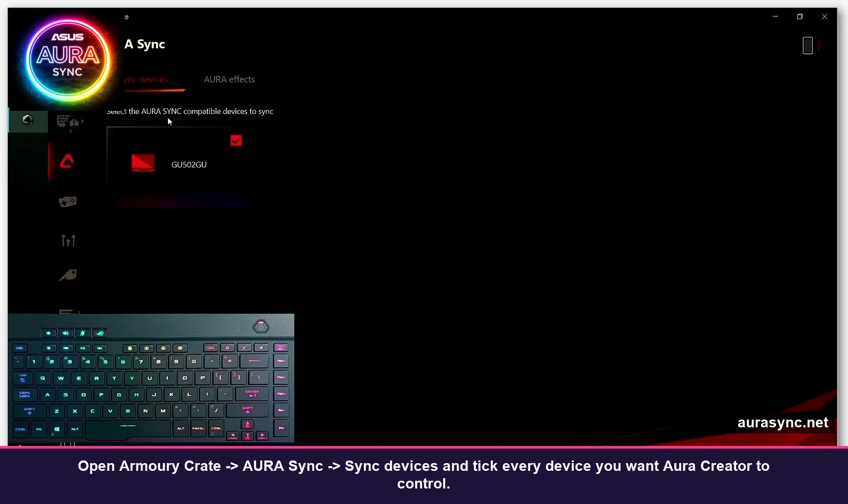Click the red underline beneath Sync devices
848x504 pixels.
tap(154, 91)
